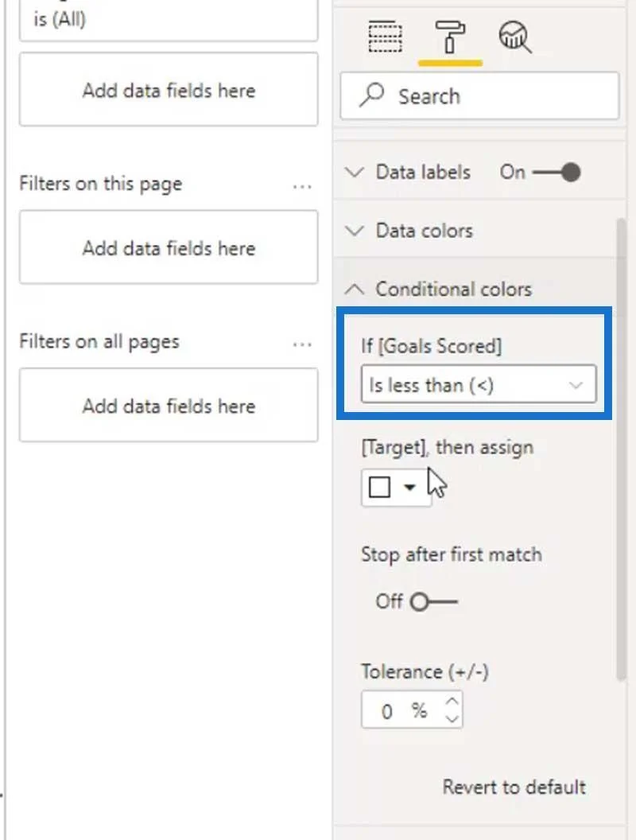The image size is (636, 840).
Task: Select the Format paint roller icon
Action: 450,37
